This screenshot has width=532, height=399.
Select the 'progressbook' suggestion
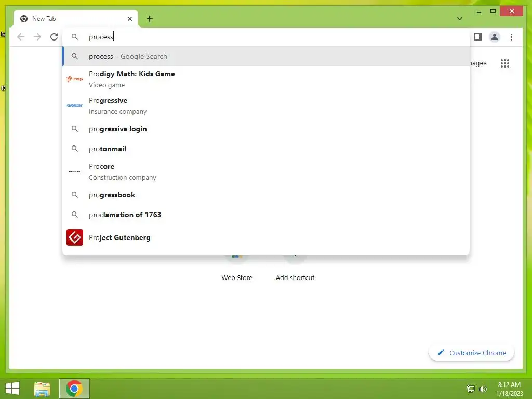267,195
